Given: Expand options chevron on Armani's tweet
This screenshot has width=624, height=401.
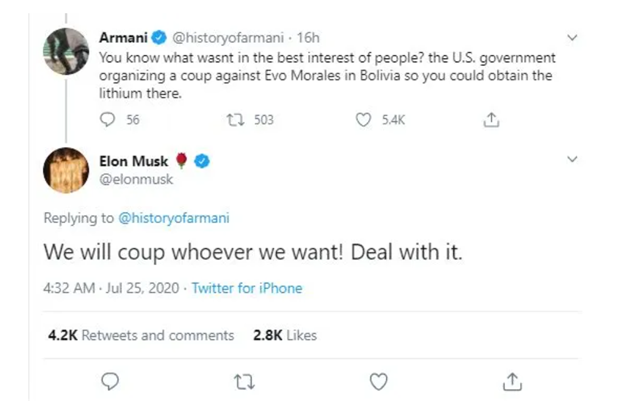Looking at the screenshot, I should [x=571, y=38].
